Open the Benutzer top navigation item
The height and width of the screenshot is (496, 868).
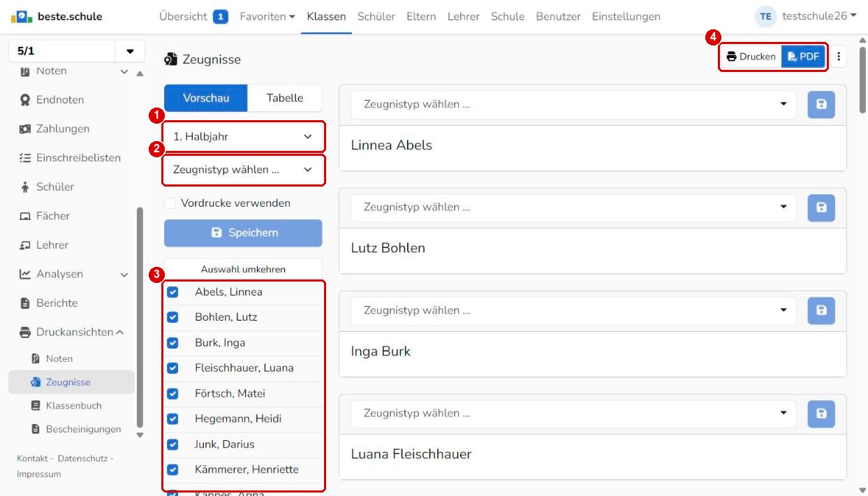(x=558, y=16)
